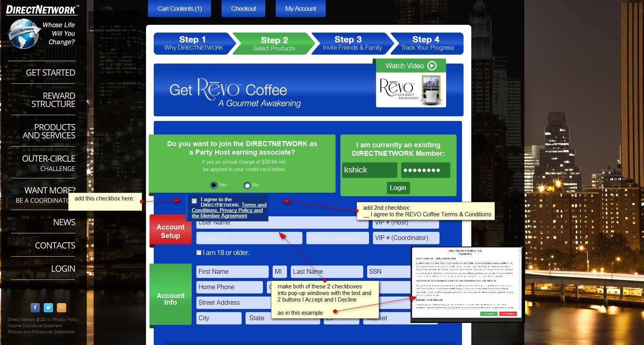Viewport: 644px width, 345px height.
Task: Click the Home Phone field
Action: 230,287
